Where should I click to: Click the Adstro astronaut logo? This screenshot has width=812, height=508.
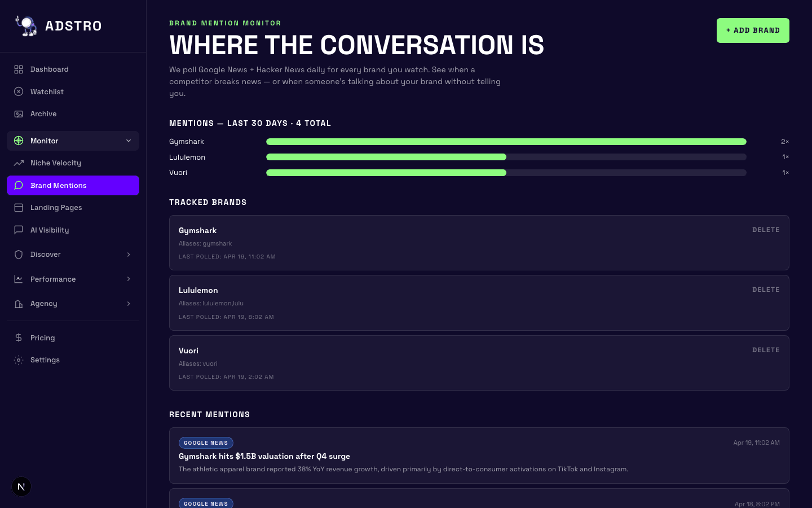pyautogui.click(x=25, y=25)
